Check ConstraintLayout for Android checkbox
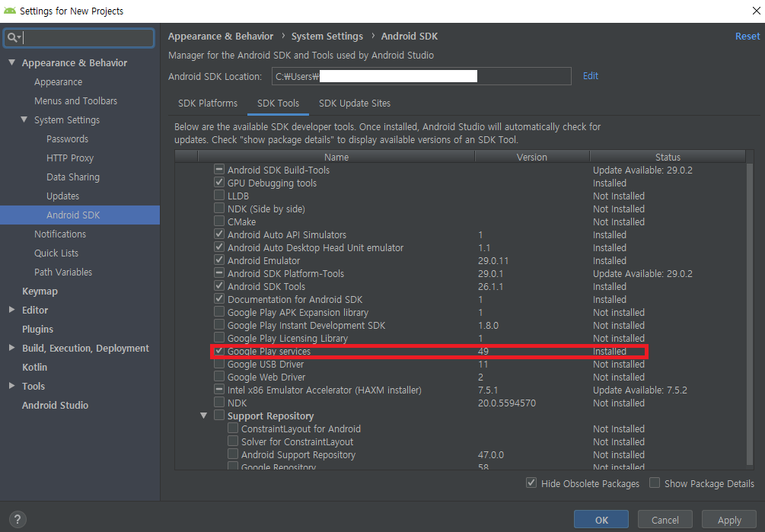The image size is (765, 532). [x=233, y=428]
